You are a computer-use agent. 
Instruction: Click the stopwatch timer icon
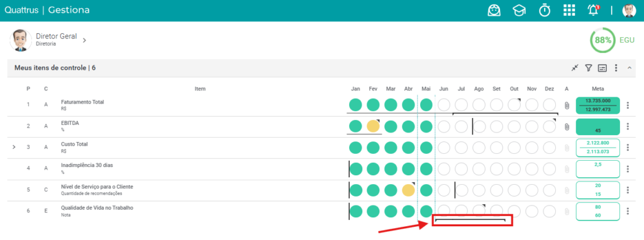545,10
